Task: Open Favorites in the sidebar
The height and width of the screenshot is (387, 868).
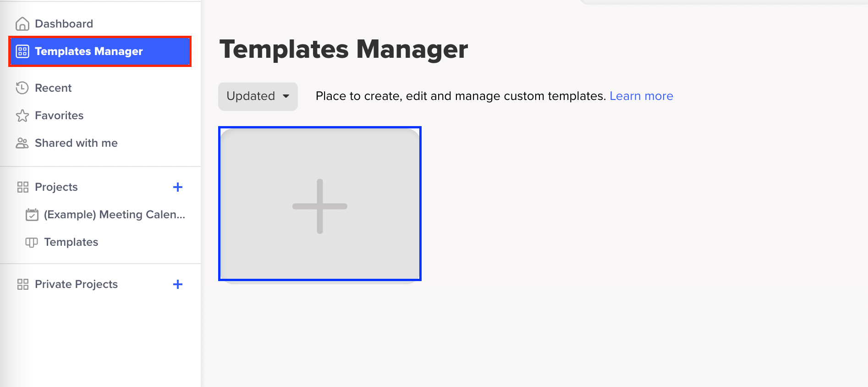Action: click(x=59, y=116)
